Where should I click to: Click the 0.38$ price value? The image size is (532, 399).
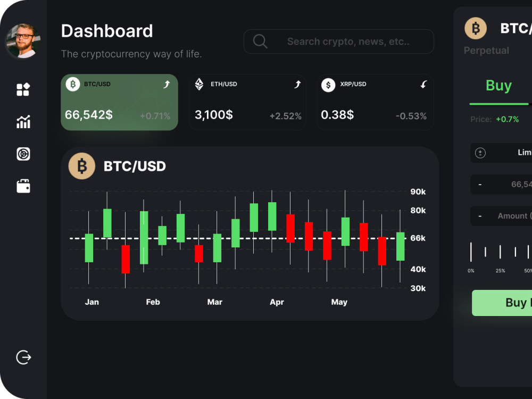[x=337, y=115]
